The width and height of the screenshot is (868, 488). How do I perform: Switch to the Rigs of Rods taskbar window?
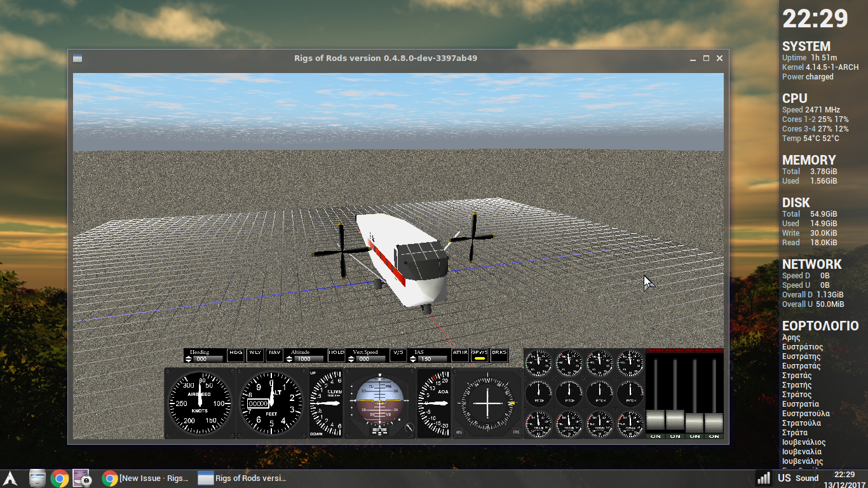(241, 478)
